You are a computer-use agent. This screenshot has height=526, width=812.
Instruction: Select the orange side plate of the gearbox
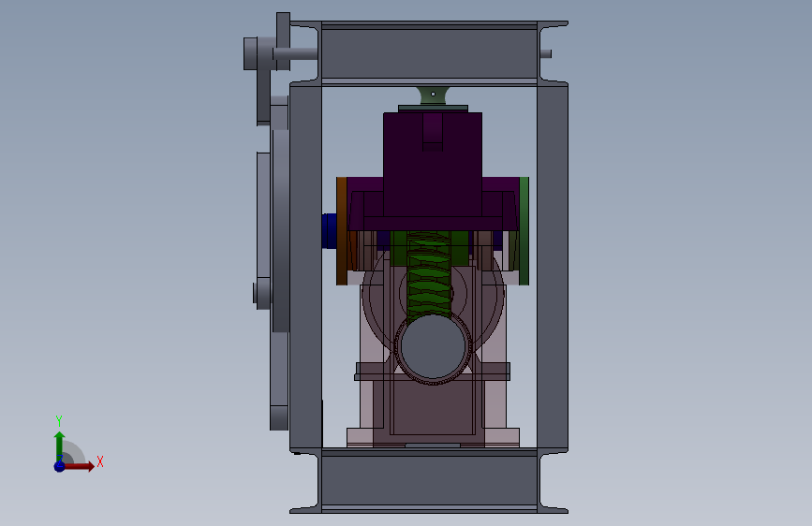coord(342,231)
